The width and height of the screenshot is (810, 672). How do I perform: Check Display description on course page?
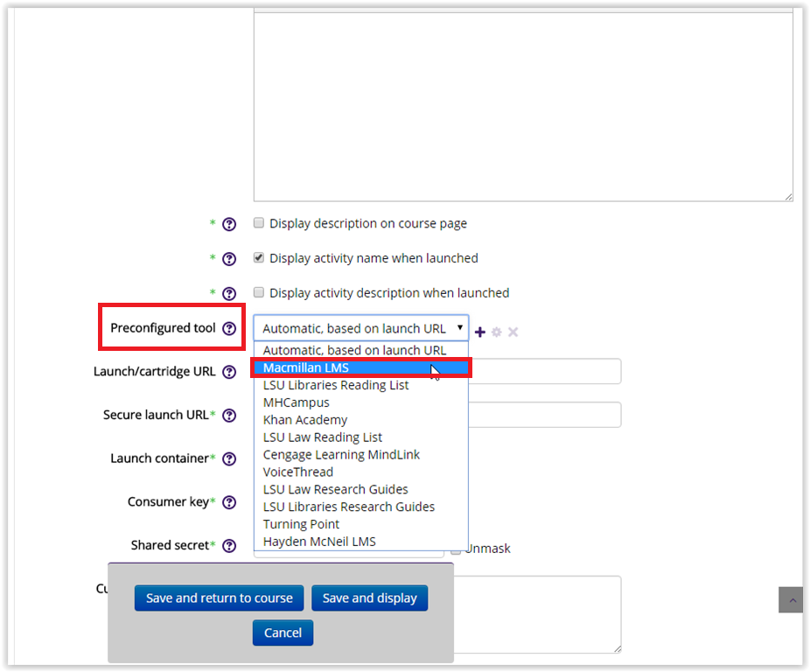coord(259,223)
